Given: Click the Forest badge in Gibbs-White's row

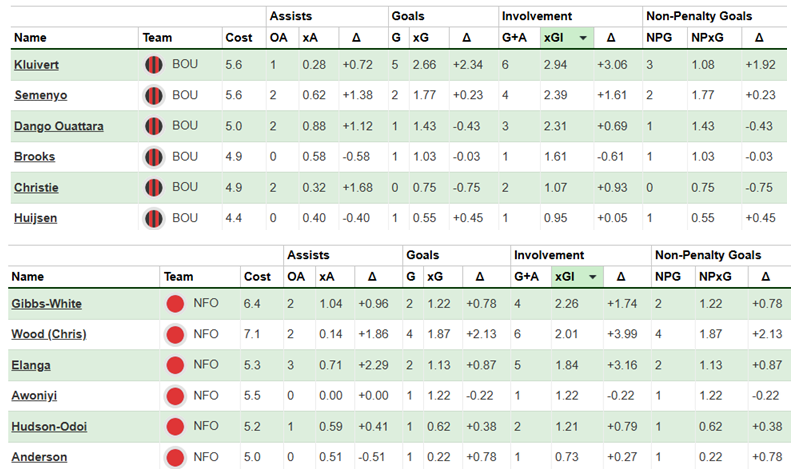Looking at the screenshot, I should click(x=175, y=304).
